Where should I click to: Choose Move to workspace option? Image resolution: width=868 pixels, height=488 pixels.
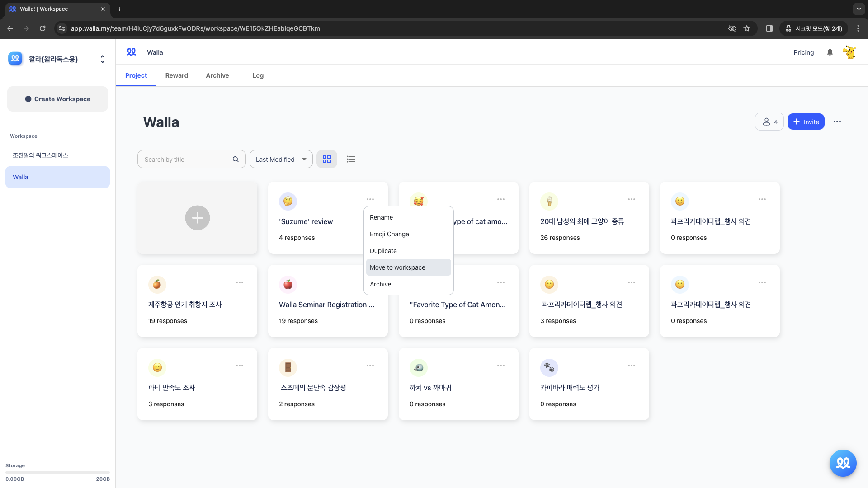pyautogui.click(x=409, y=267)
